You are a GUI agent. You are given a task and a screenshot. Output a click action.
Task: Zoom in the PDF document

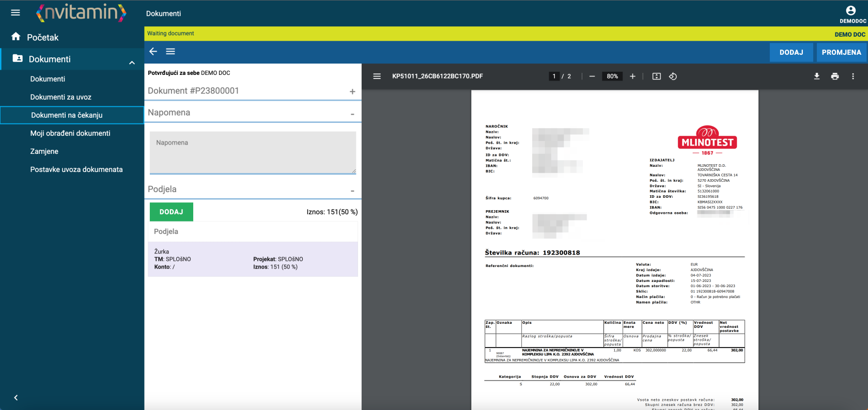pos(632,76)
